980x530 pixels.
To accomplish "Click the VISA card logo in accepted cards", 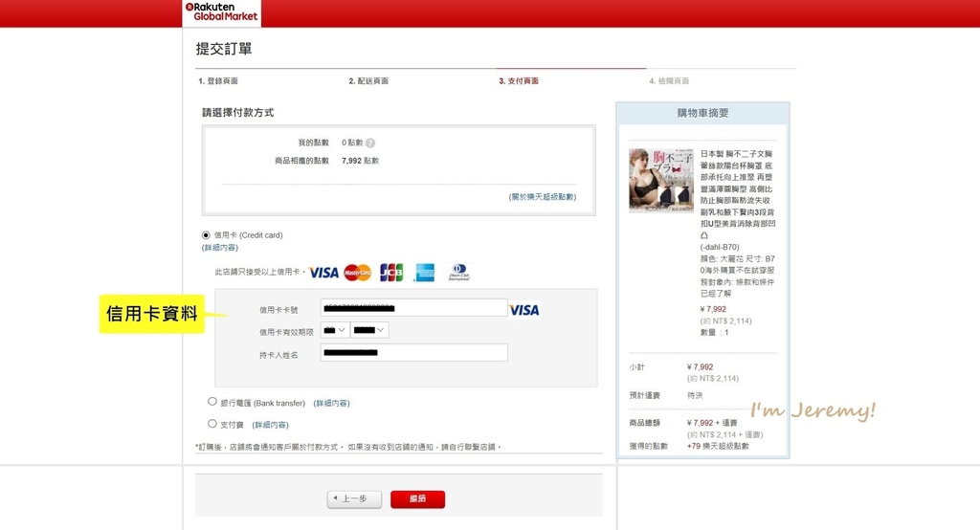I will click(323, 273).
